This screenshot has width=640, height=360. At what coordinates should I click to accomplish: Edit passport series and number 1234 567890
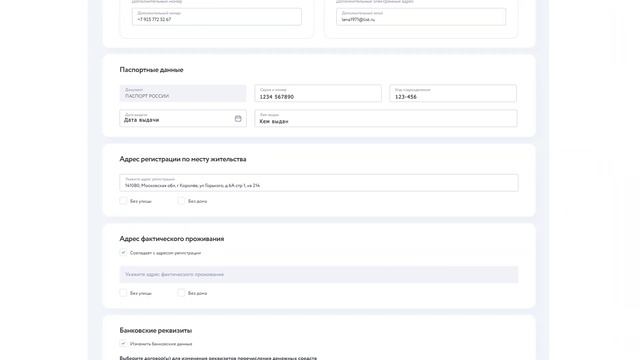(318, 93)
